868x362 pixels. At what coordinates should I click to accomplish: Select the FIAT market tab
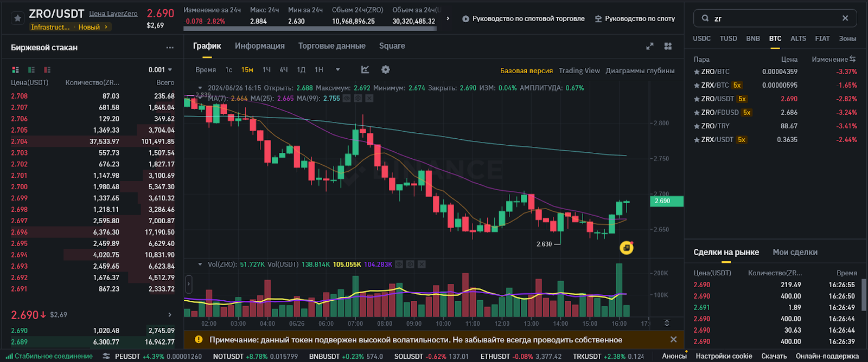(x=822, y=38)
